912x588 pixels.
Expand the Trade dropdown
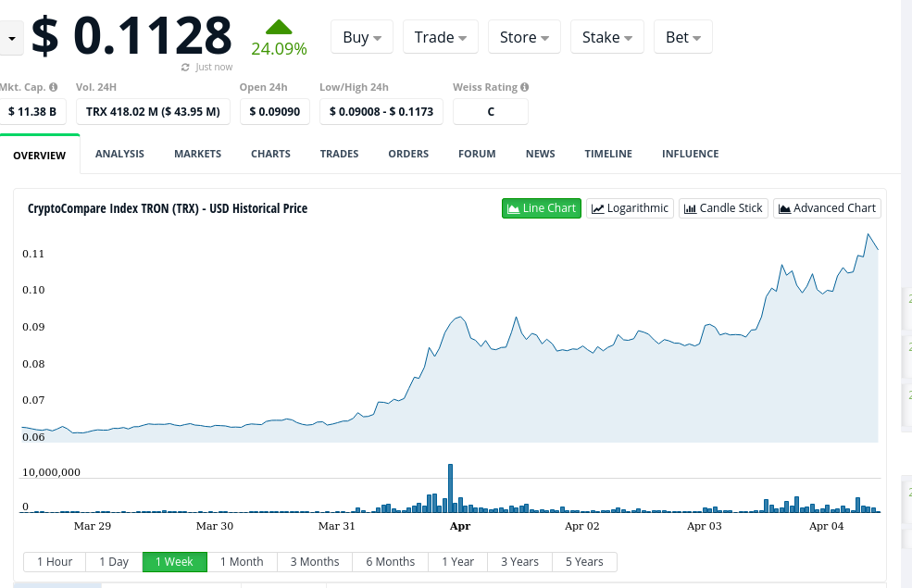pos(441,37)
